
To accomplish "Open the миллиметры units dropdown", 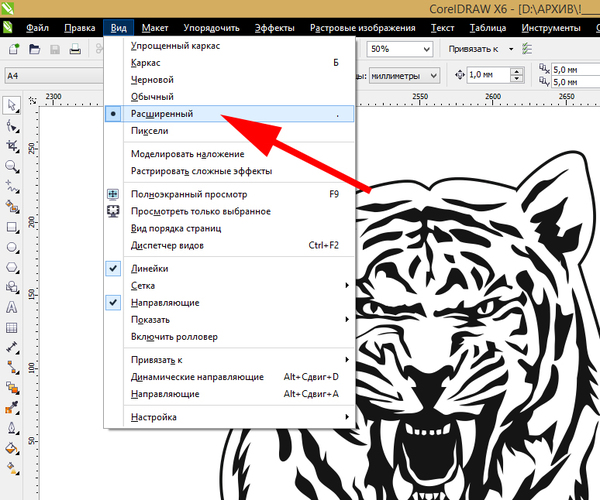I will (433, 76).
